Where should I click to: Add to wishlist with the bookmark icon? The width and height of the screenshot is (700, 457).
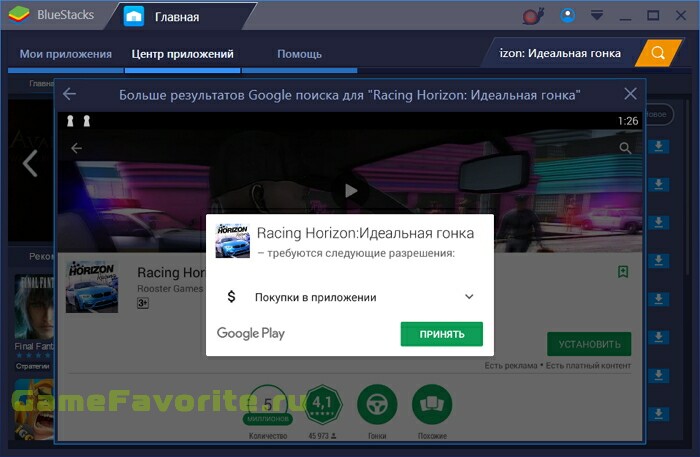click(623, 271)
